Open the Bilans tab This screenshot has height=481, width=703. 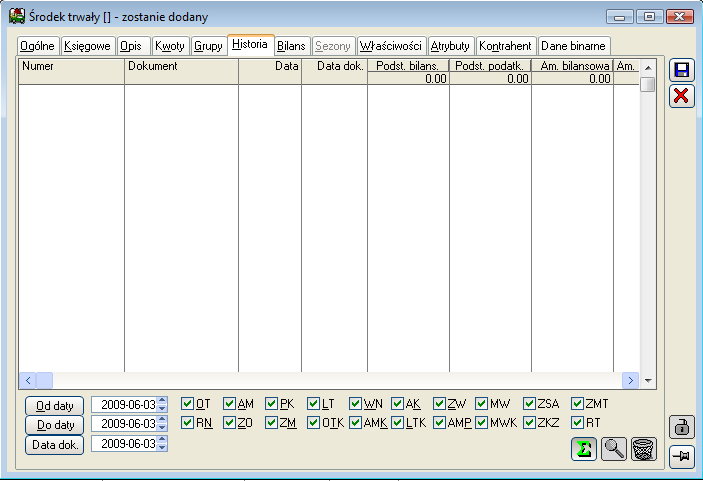click(291, 46)
